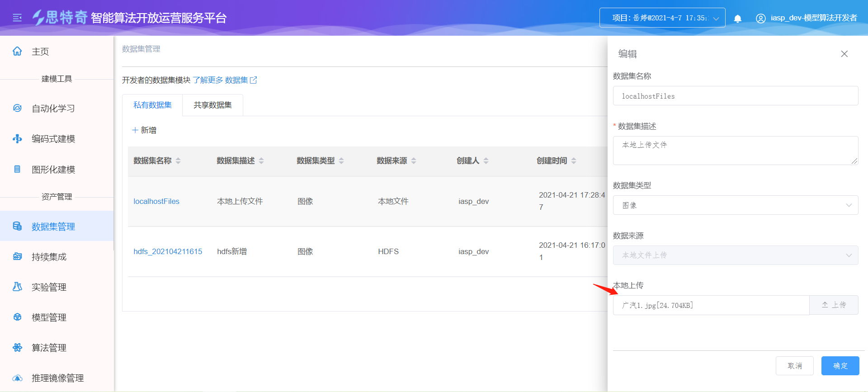Click the user avatar icon in the header
This screenshot has width=868, height=392.
[x=761, y=19]
